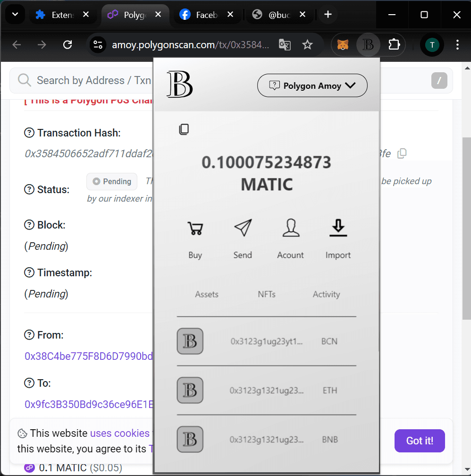Click the BCN token symbol label

pyautogui.click(x=329, y=341)
